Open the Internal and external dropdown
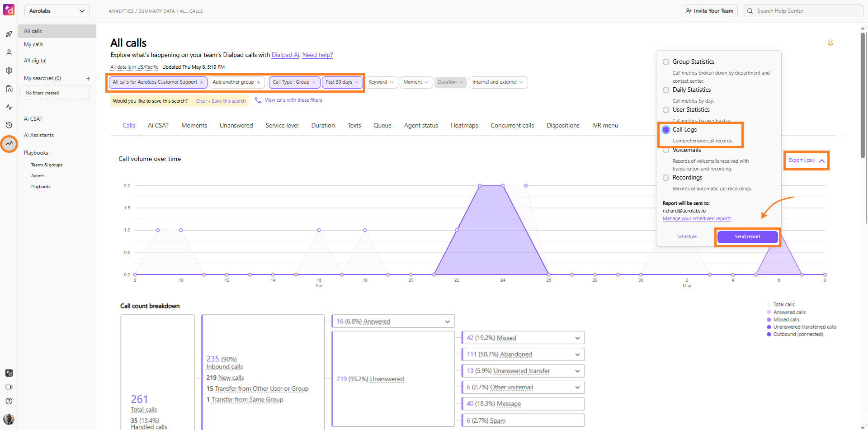The image size is (868, 430). (498, 82)
